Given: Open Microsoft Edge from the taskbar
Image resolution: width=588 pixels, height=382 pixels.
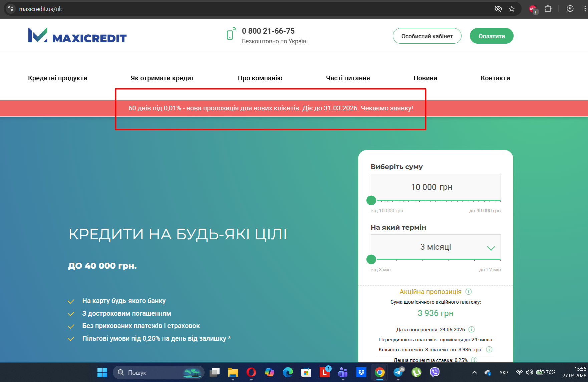Looking at the screenshot, I should [288, 372].
